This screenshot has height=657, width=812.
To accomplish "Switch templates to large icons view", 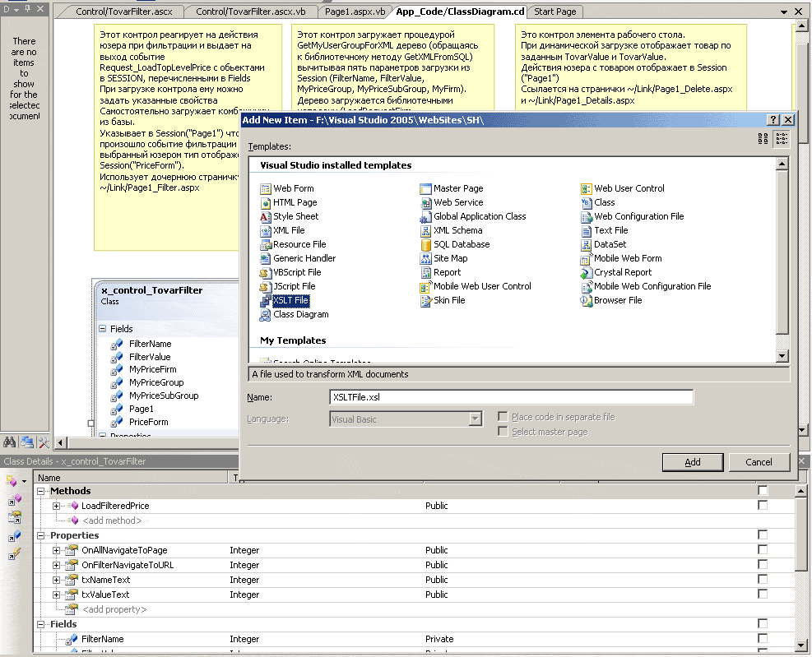I will point(763,138).
